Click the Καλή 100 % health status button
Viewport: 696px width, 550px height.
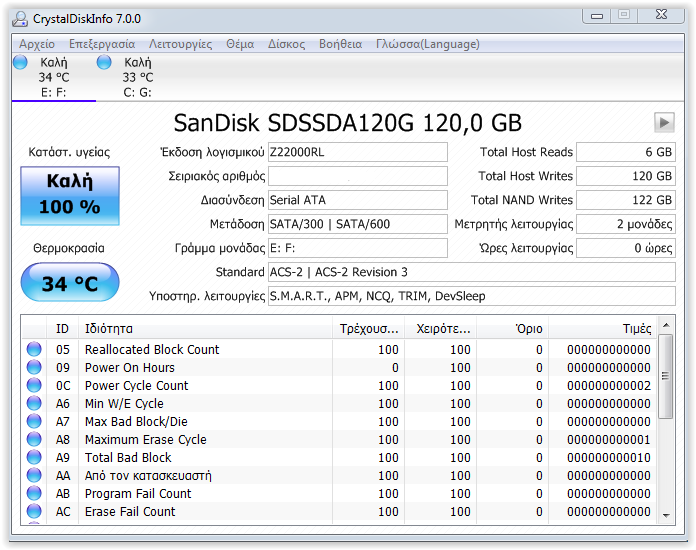[70, 196]
